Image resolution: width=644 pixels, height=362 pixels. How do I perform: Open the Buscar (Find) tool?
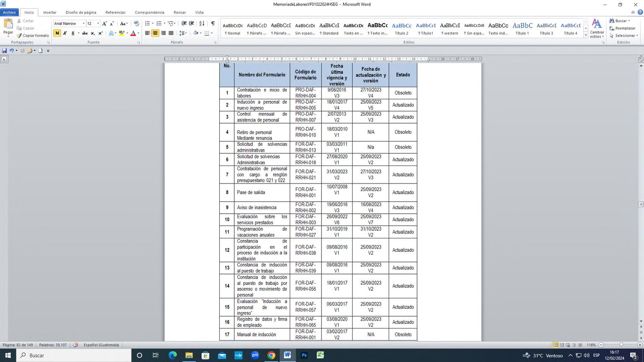pos(620,21)
